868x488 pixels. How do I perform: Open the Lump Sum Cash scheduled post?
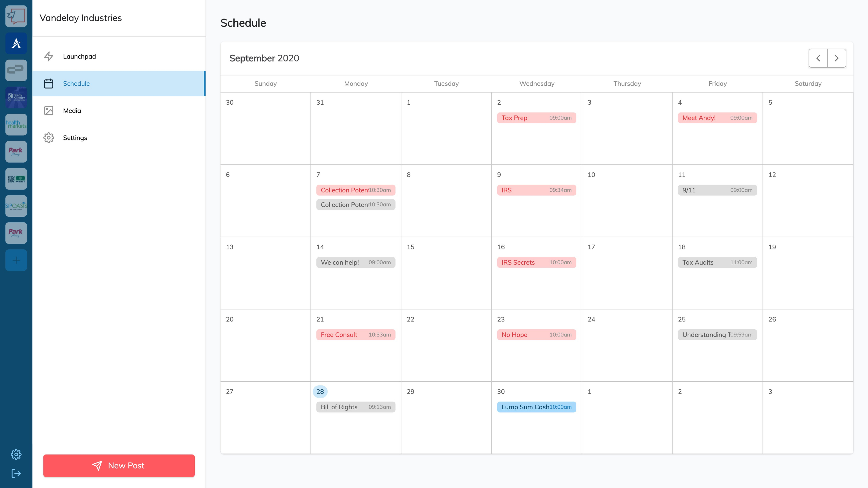tap(536, 407)
